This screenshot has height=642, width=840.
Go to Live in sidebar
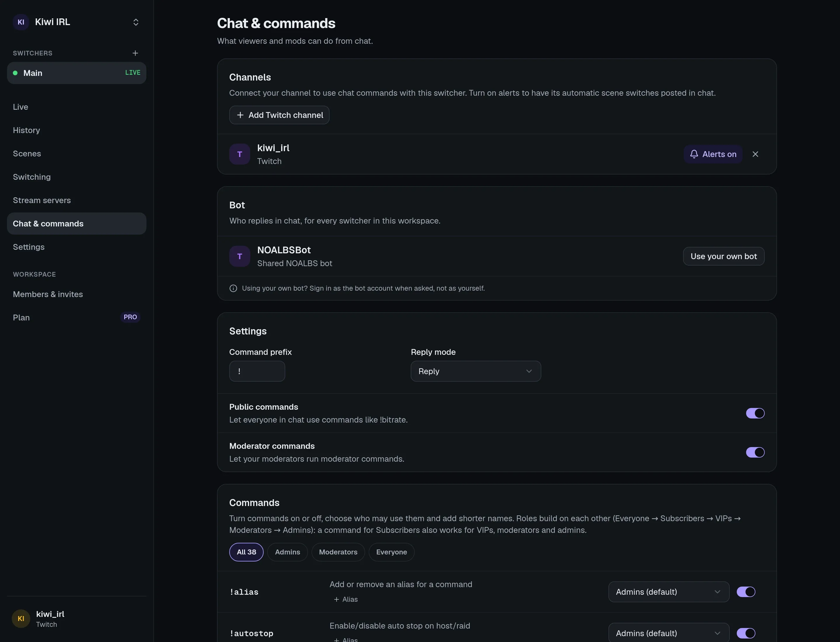(x=76, y=107)
